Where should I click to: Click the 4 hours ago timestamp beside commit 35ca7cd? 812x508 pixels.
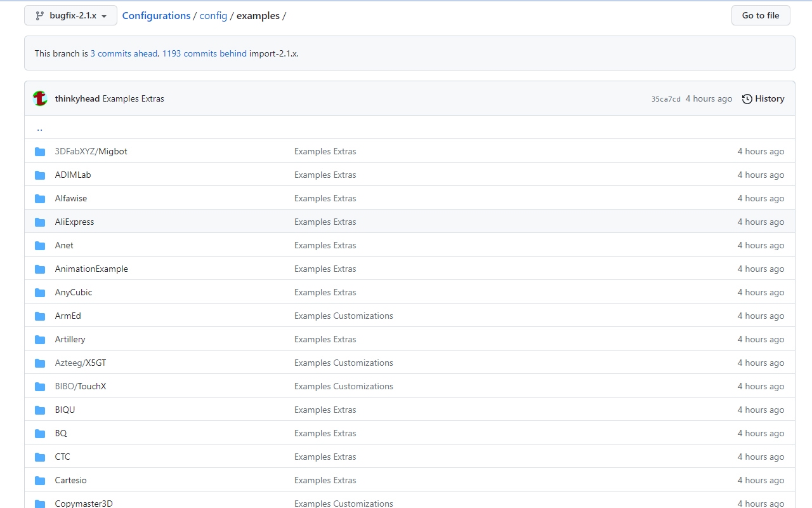click(x=709, y=98)
